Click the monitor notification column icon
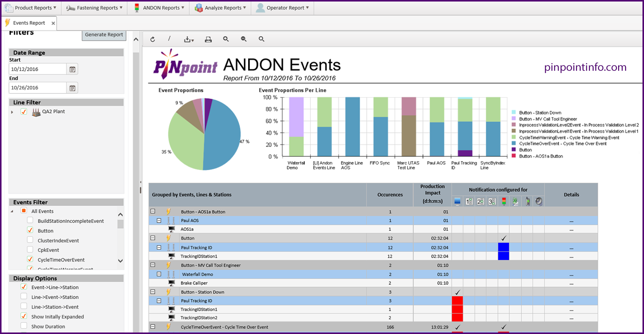The height and width of the screenshot is (334, 644). [457, 201]
